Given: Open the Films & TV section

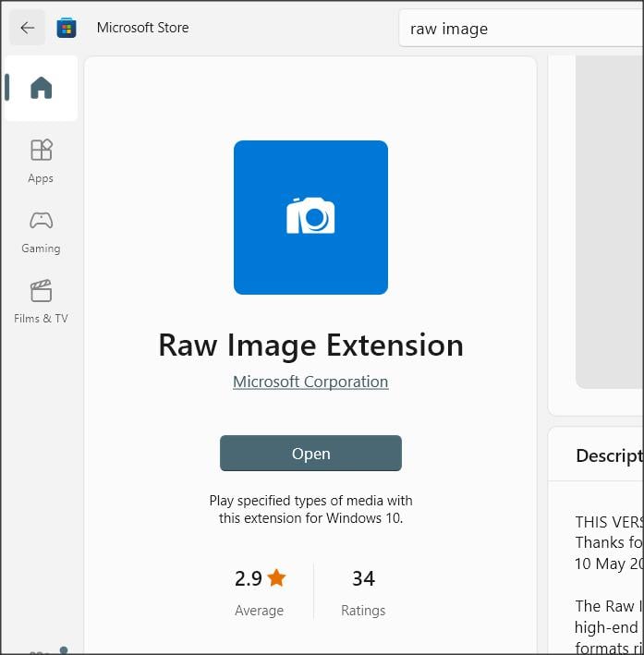Looking at the screenshot, I should pos(41,301).
